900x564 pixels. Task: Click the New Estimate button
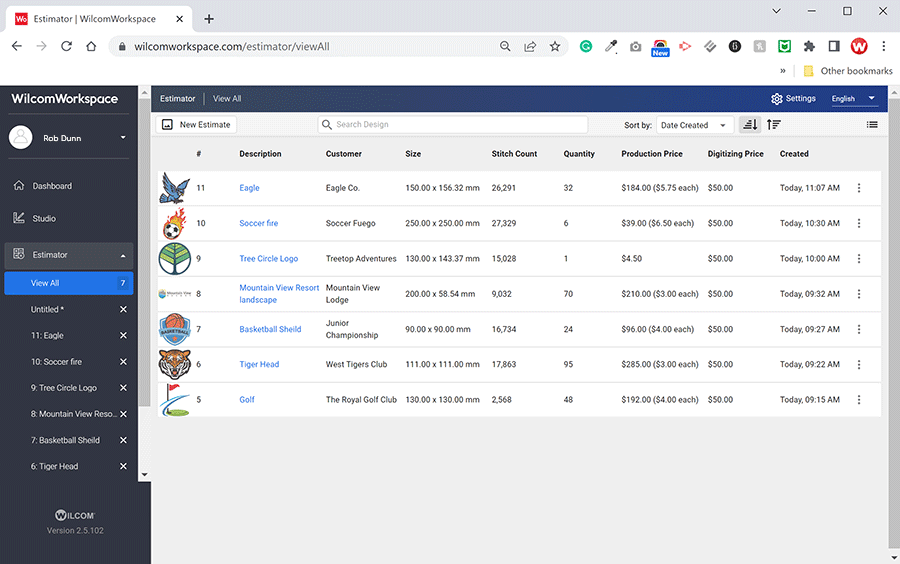(x=197, y=125)
